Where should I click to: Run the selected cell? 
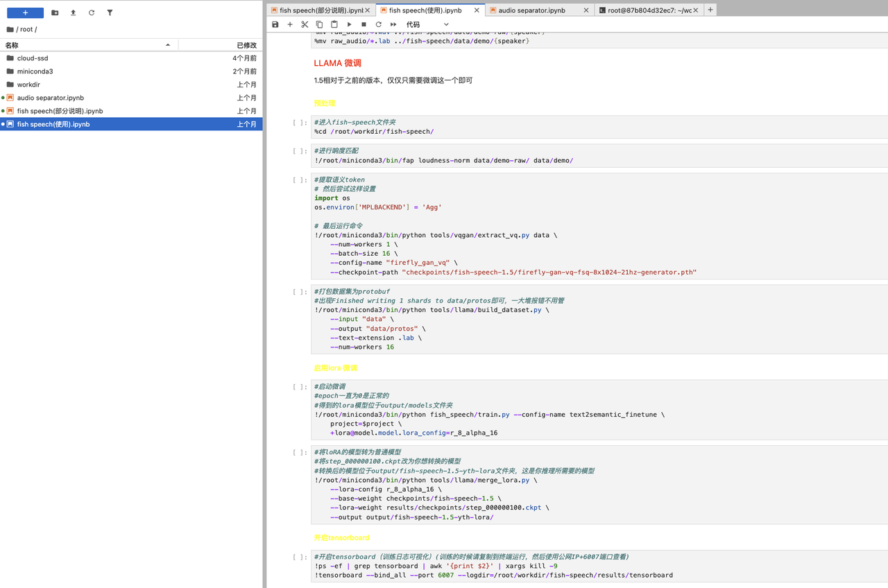point(349,24)
